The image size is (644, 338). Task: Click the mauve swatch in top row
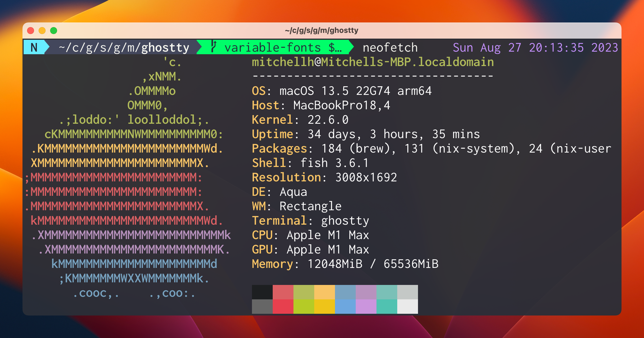coord(366,292)
